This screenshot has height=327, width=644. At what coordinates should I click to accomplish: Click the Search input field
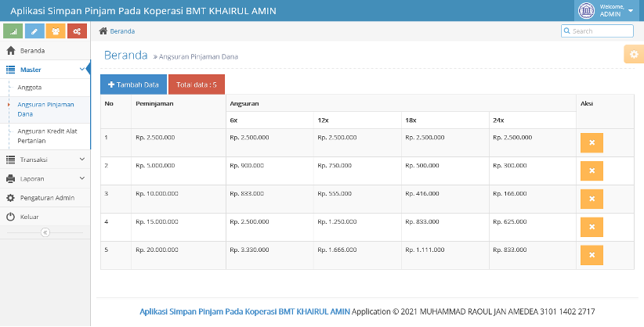click(597, 31)
